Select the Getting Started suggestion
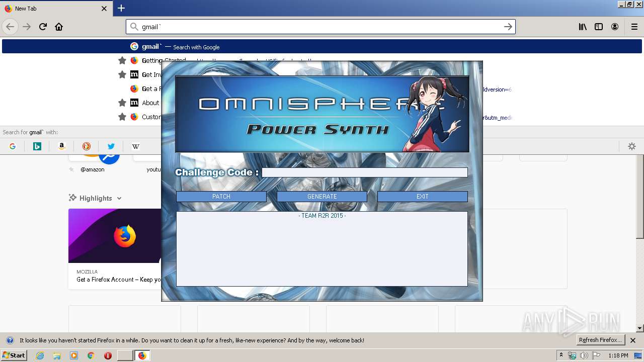Screen dimensions: 644x362 point(164,60)
